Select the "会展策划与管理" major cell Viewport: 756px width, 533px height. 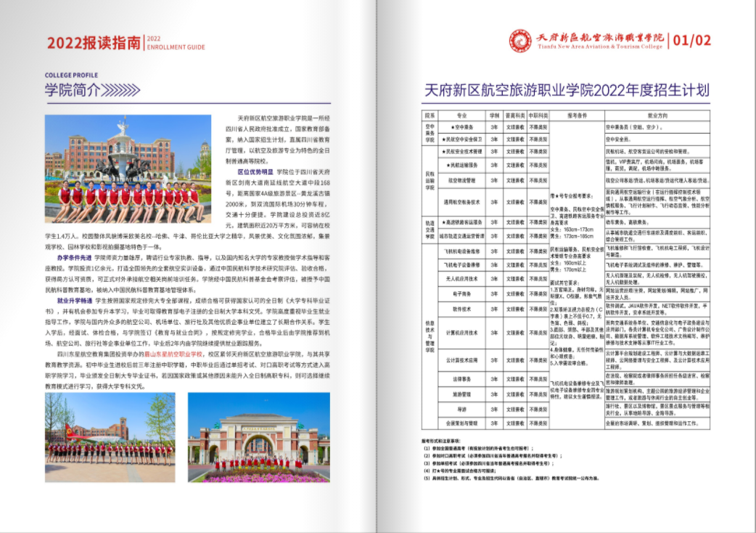click(x=462, y=423)
